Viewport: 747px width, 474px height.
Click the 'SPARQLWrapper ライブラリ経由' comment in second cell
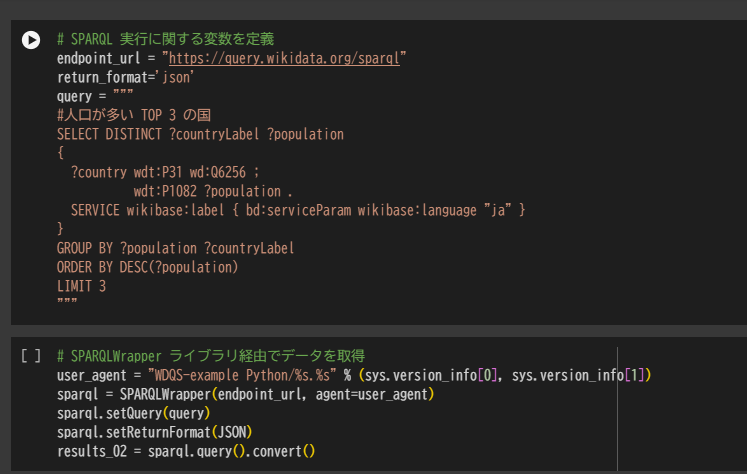210,356
